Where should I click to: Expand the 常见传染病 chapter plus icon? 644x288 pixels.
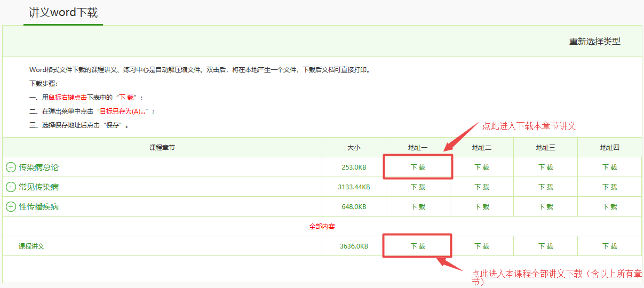(x=11, y=187)
